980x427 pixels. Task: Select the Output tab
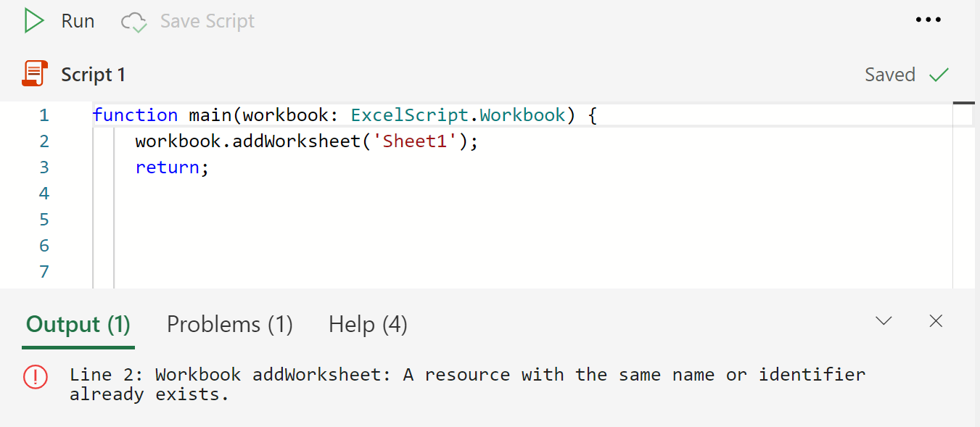(x=78, y=324)
